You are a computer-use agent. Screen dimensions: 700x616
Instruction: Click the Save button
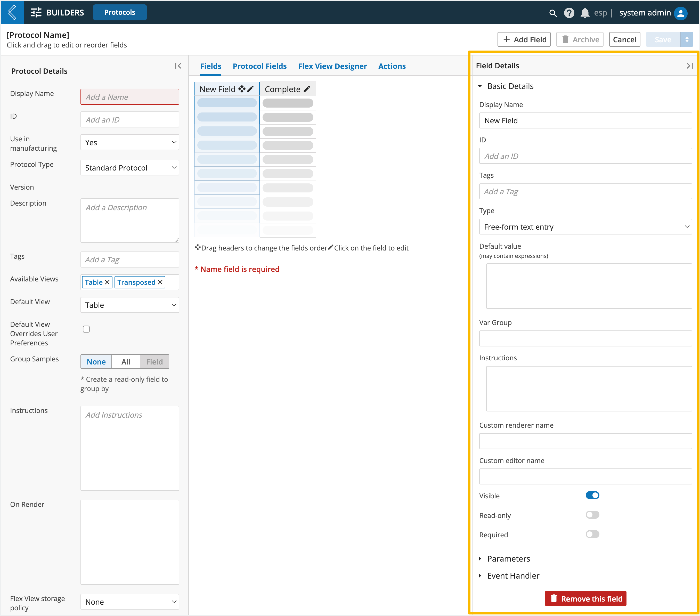tap(663, 39)
